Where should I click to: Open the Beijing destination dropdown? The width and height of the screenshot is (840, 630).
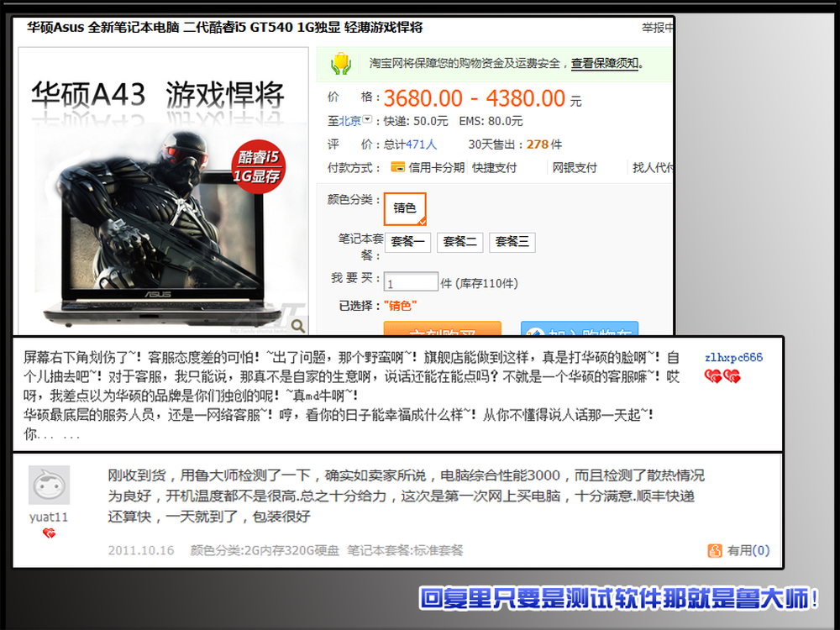367,119
